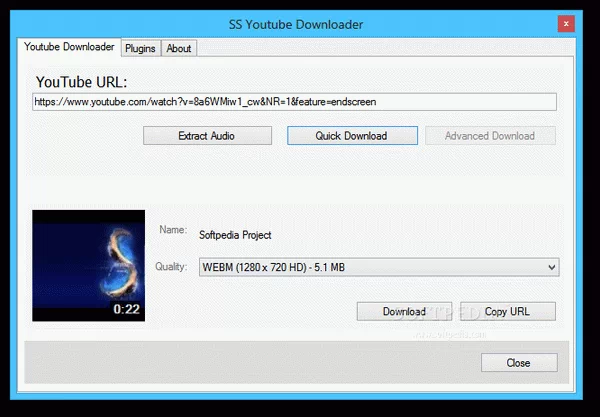Open the Plugins tab
The height and width of the screenshot is (417, 600).
click(140, 49)
